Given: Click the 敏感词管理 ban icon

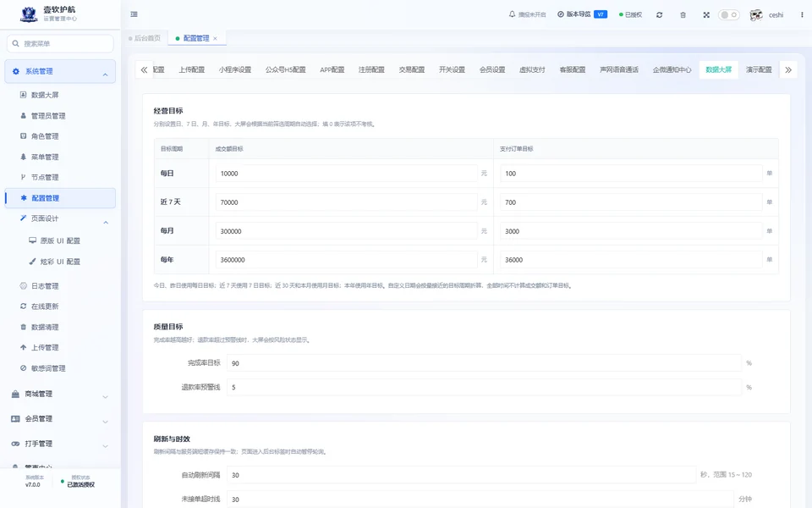Looking at the screenshot, I should click(x=23, y=368).
